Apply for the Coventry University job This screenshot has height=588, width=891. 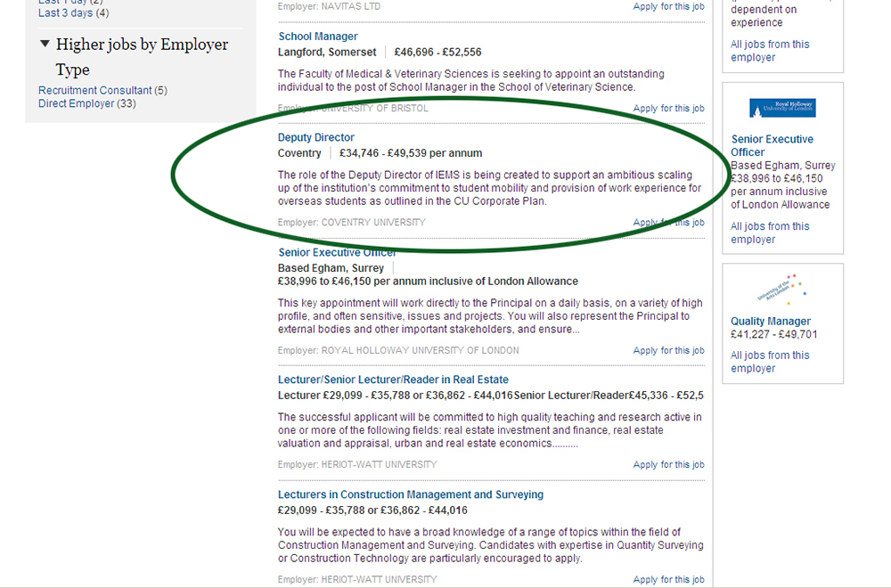tap(668, 223)
